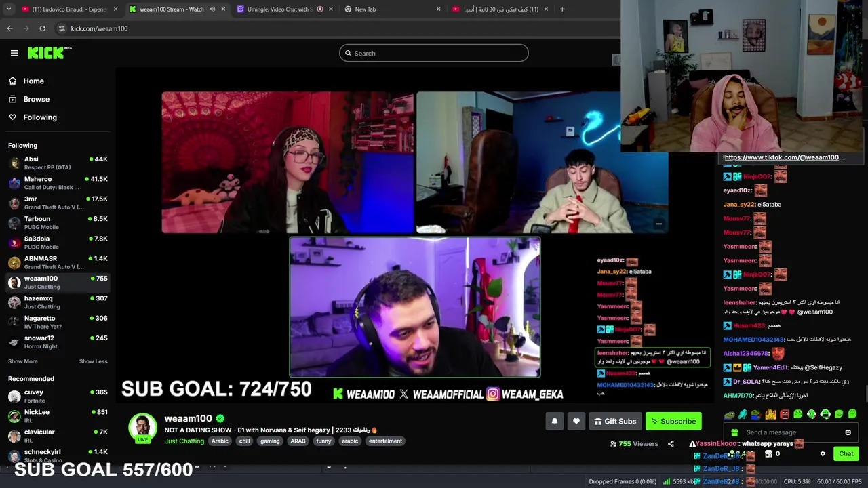Click the green Chat send button
The width and height of the screenshot is (868, 488).
pos(846,454)
